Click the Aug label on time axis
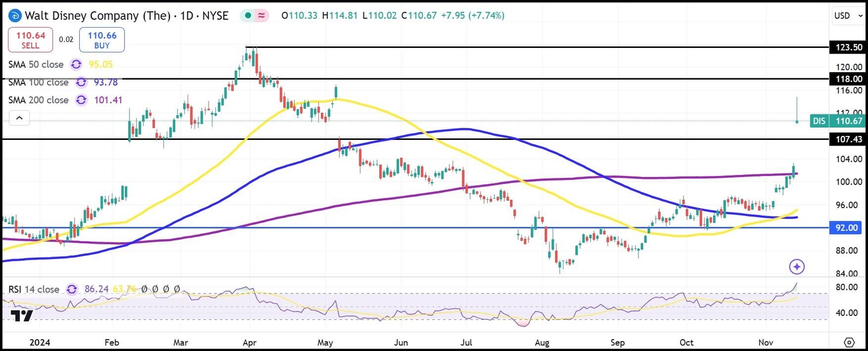868x351 pixels. pyautogui.click(x=542, y=343)
